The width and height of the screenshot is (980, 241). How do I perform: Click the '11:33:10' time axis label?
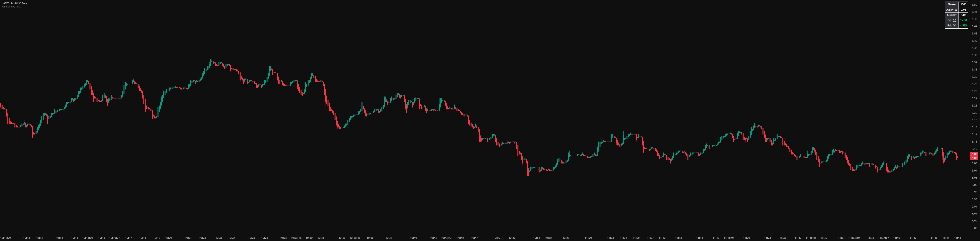854,237
